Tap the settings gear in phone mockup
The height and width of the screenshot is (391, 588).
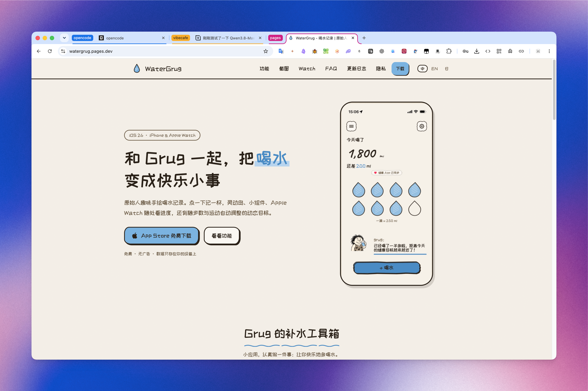(422, 126)
